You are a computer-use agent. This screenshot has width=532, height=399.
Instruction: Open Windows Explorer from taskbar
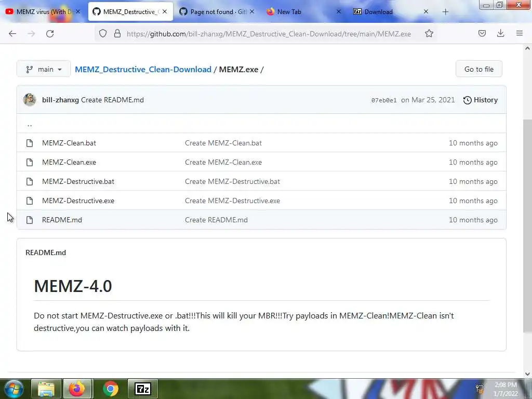click(x=46, y=389)
